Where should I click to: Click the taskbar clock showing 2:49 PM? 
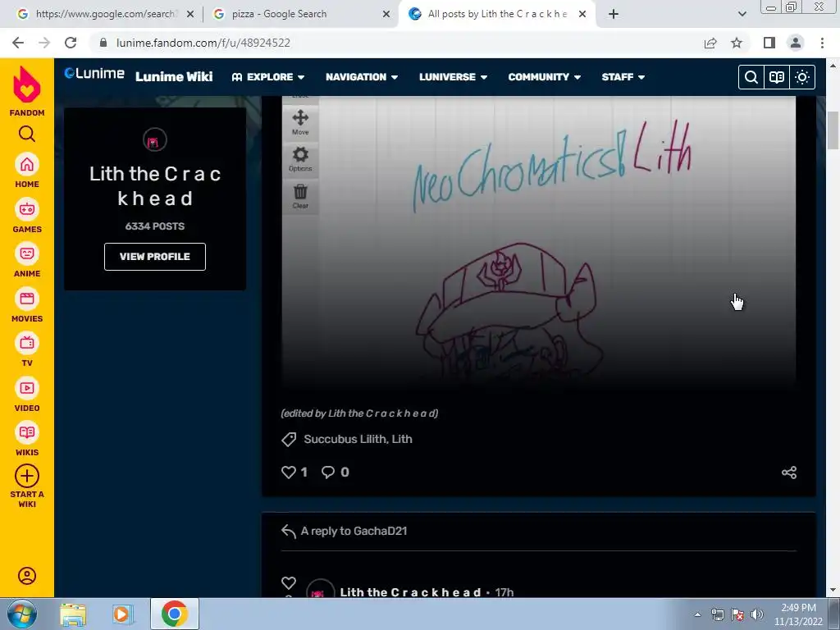798,614
